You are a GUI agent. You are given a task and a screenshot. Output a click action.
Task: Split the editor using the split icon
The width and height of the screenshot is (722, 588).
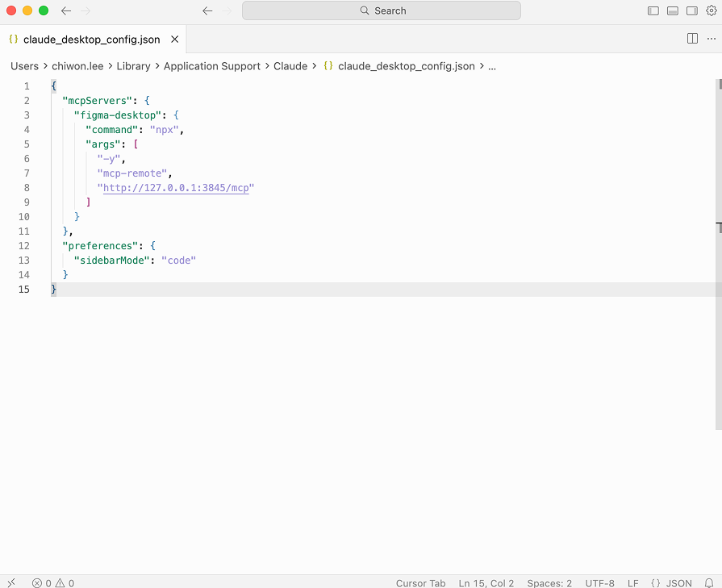point(691,38)
